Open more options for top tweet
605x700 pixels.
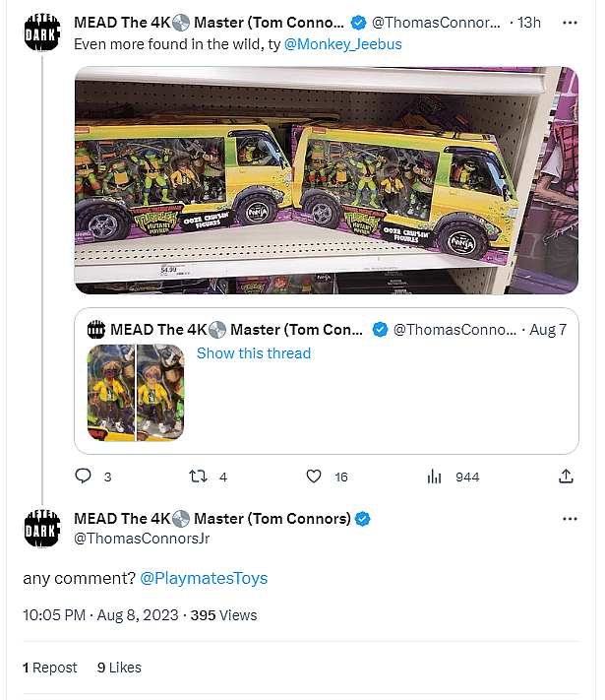(570, 23)
